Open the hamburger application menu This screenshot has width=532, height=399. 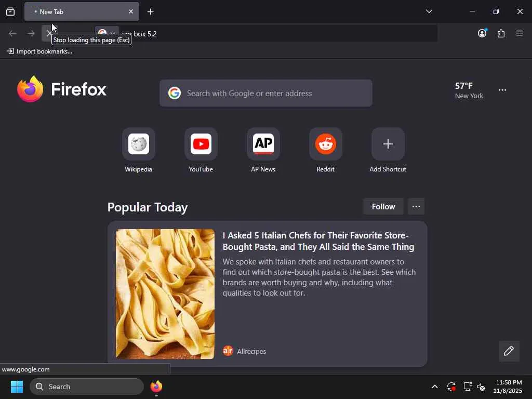pyautogui.click(x=520, y=33)
